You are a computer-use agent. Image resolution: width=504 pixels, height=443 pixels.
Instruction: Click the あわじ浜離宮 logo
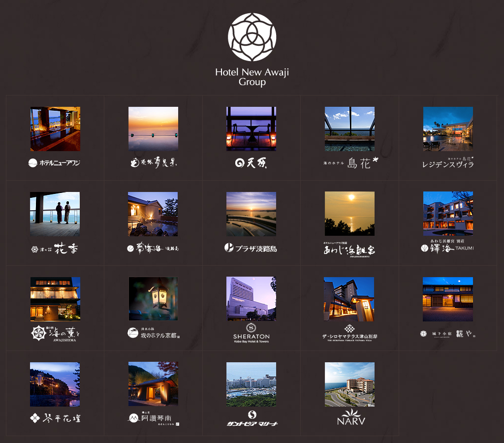coord(349,250)
